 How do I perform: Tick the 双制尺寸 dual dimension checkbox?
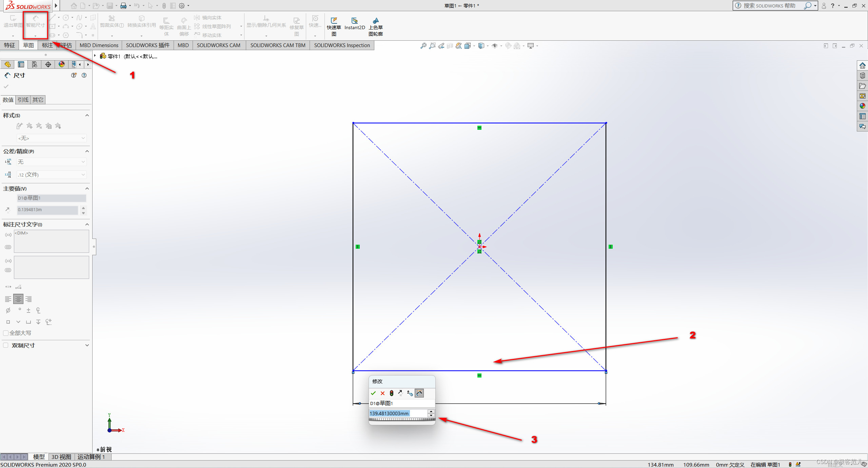tap(6, 345)
